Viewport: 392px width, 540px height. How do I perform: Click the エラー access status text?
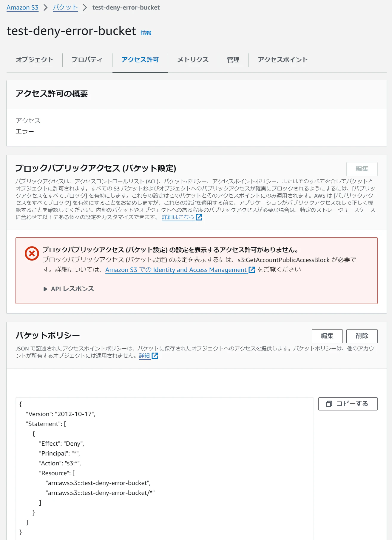[25, 131]
